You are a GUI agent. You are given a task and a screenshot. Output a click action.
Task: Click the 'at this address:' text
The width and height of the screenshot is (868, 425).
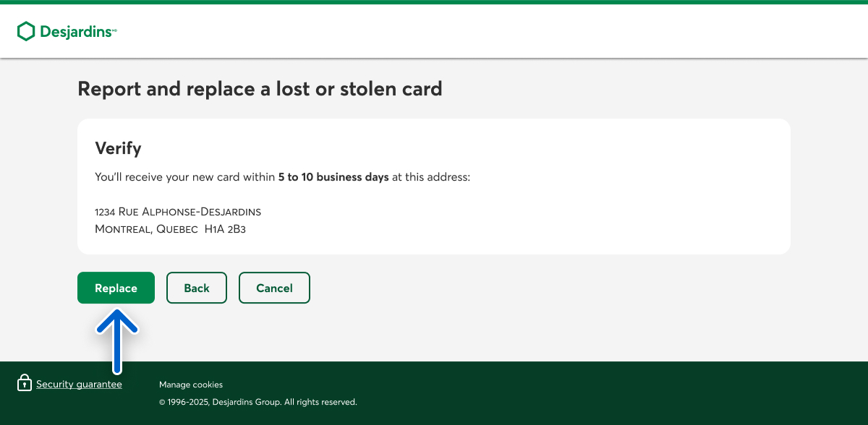pos(431,176)
